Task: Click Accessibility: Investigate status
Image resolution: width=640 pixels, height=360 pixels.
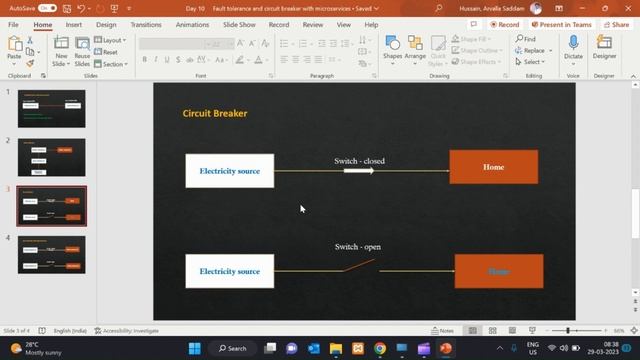Action: pyautogui.click(x=127, y=331)
